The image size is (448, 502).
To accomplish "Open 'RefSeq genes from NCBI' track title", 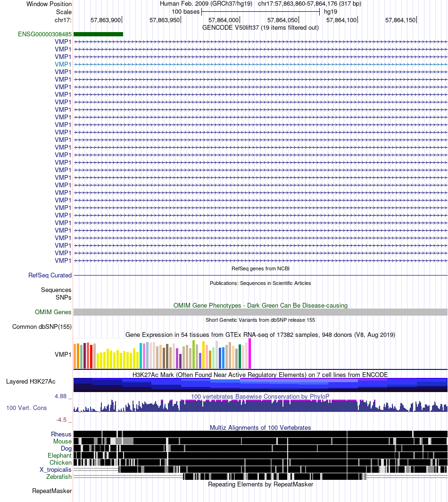I will click(x=260, y=268).
